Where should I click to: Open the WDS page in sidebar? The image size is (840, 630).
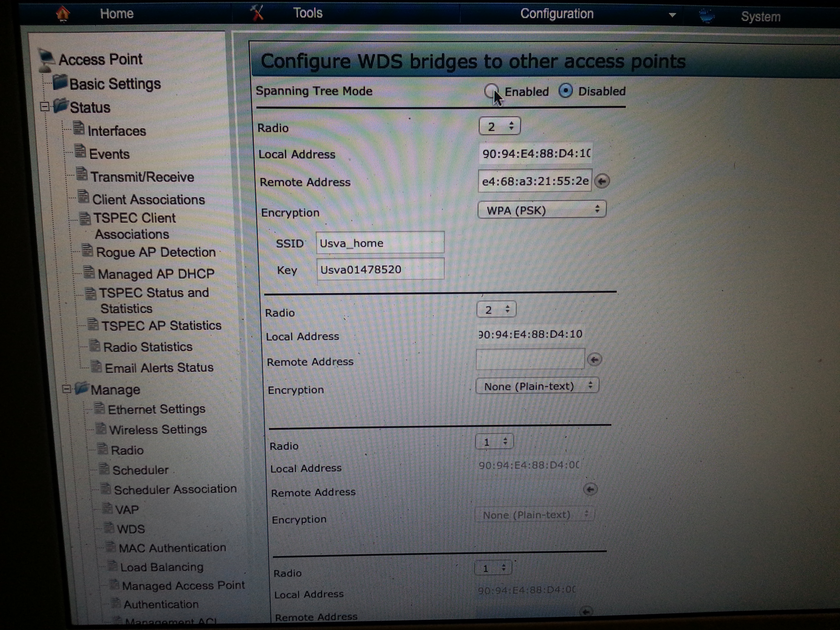point(131,529)
